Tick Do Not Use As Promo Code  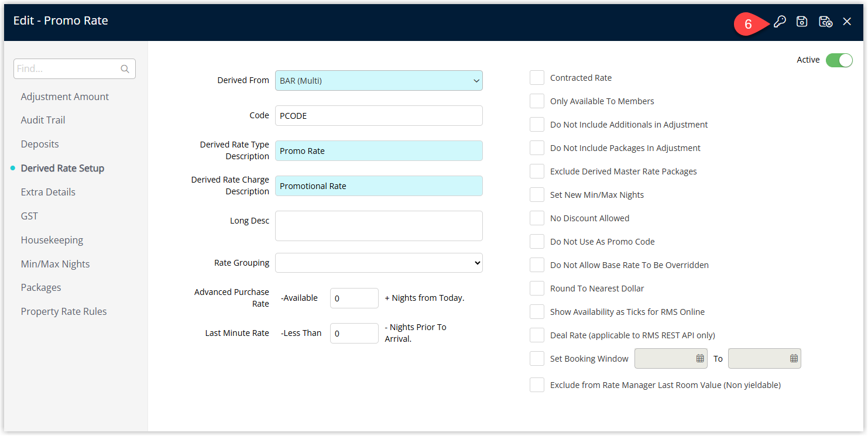tap(537, 242)
